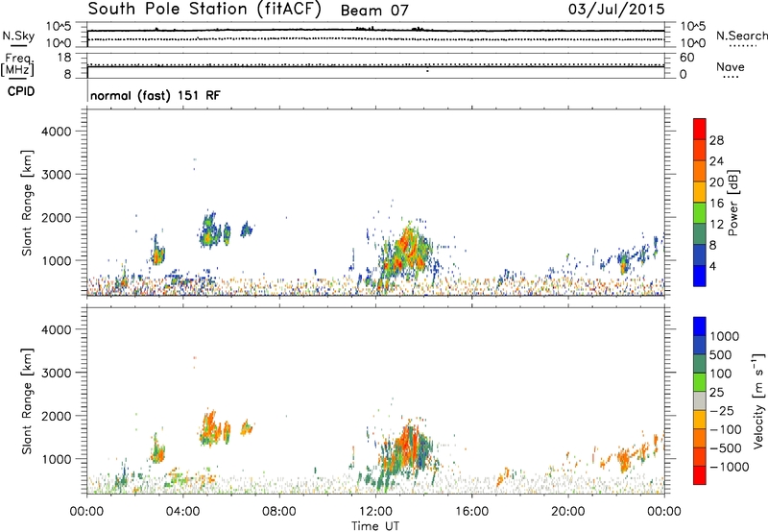Click the 'Time UT' axis title

pos(375,525)
